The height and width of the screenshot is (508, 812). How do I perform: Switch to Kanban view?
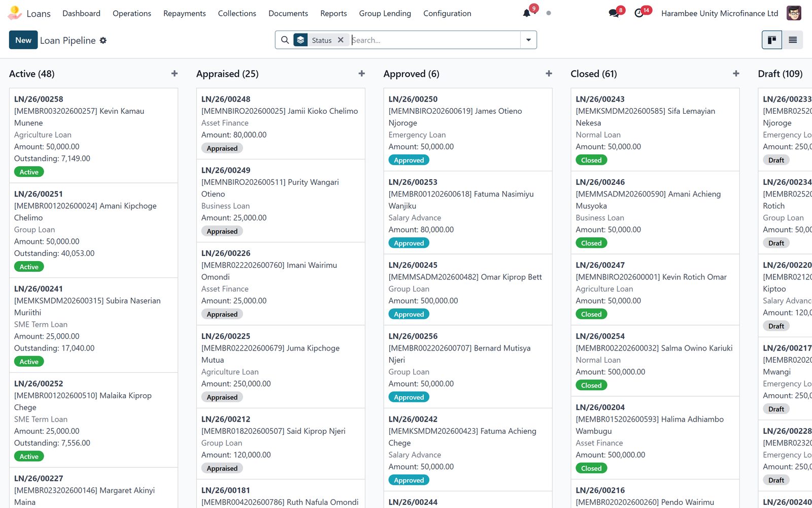772,40
